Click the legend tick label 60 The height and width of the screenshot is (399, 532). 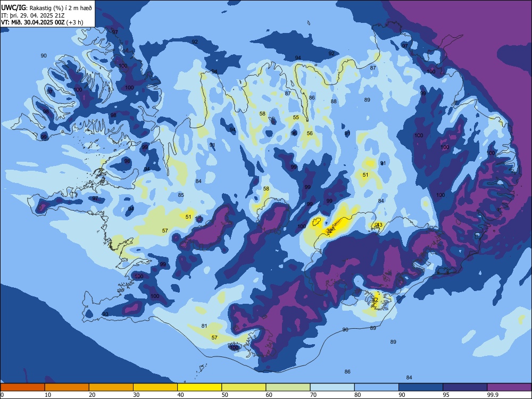269,395
